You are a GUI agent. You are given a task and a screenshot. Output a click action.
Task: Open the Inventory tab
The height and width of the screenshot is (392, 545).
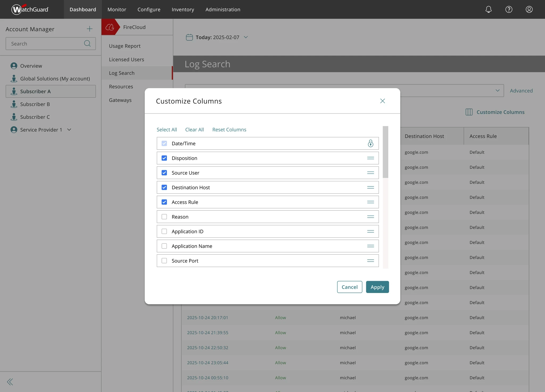tap(183, 9)
